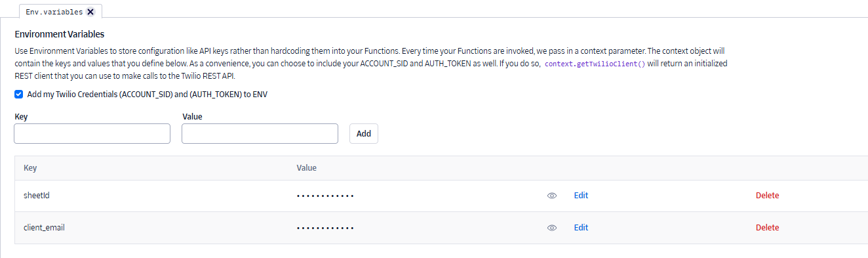Delete the client_email variable
The height and width of the screenshot is (258, 868).
[x=767, y=227]
